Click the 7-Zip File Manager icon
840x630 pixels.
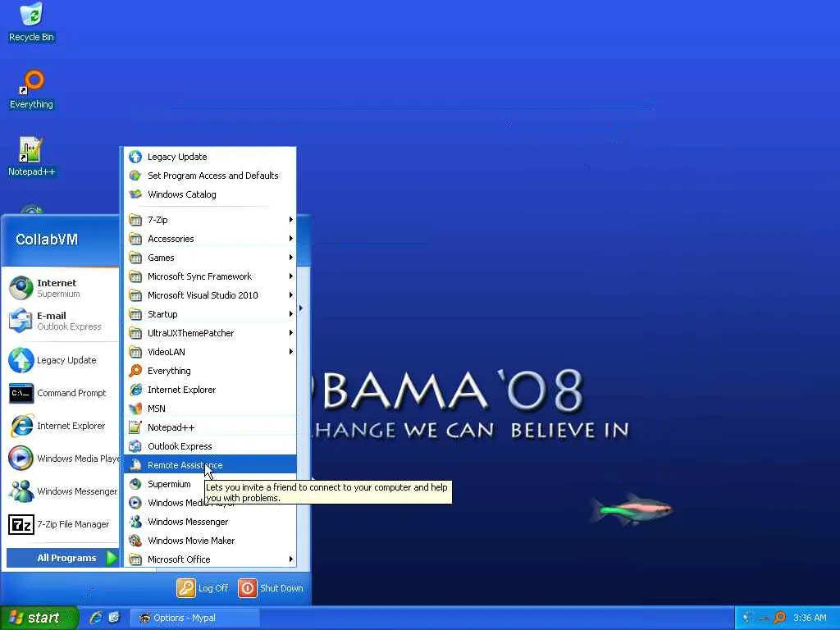(21, 524)
